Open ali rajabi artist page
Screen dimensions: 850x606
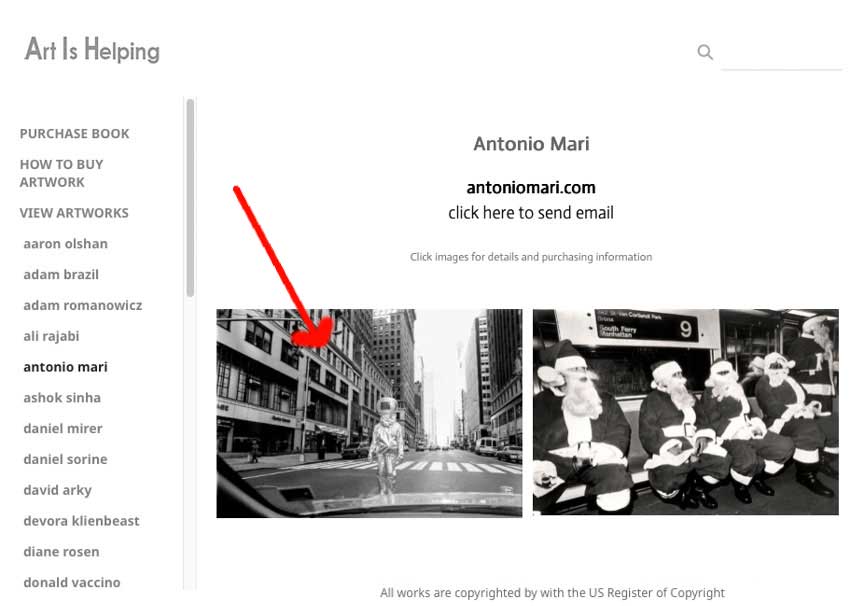coord(51,337)
